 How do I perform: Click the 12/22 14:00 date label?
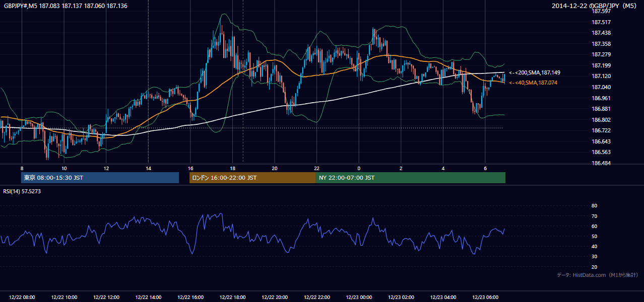coord(148,297)
